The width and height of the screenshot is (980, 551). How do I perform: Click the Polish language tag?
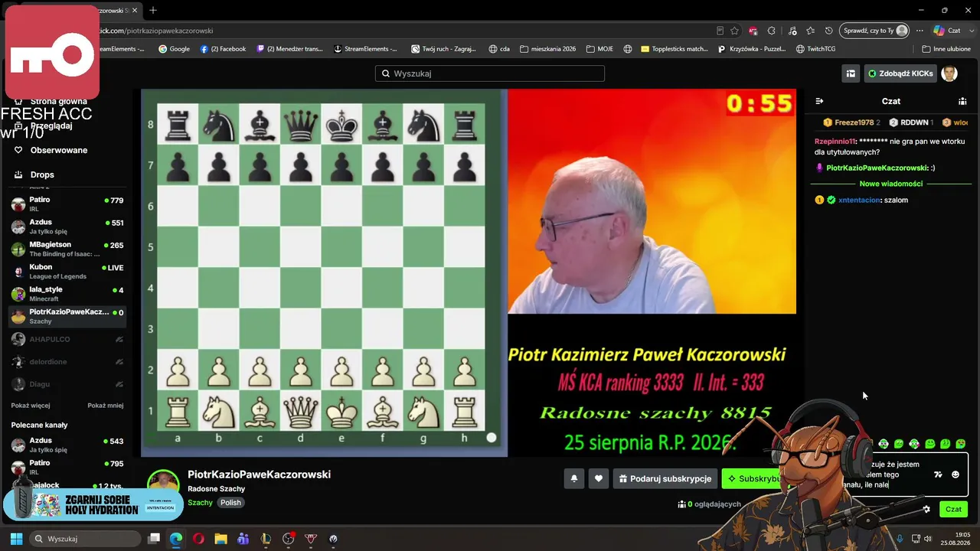230,503
